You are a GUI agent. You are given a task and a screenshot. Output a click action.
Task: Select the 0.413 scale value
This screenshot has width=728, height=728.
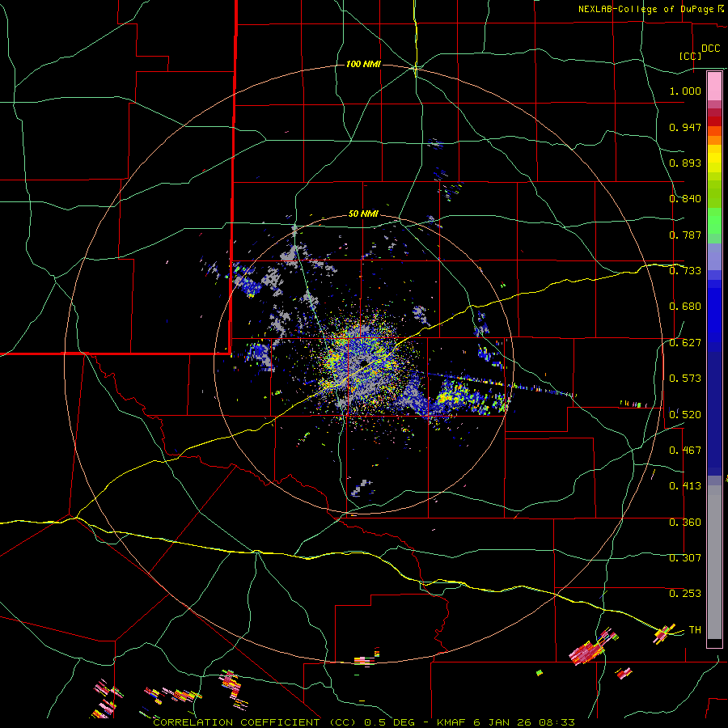coord(685,486)
